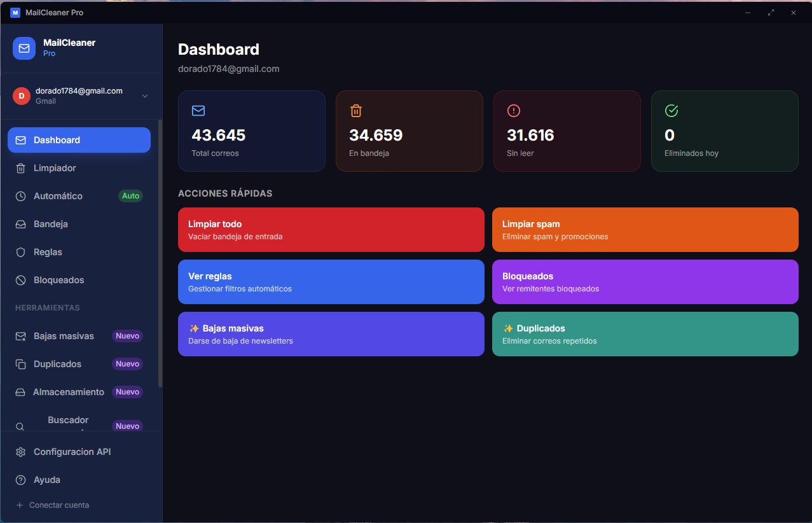Click the envelope icon beside Bajas masivas
The height and width of the screenshot is (523, 812).
[x=21, y=336]
